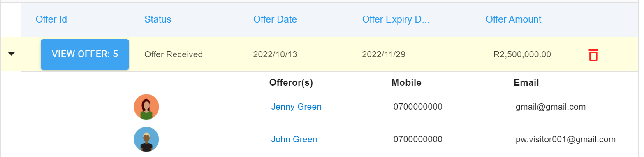Open the VIEW OFFER: 5 button

[85, 54]
